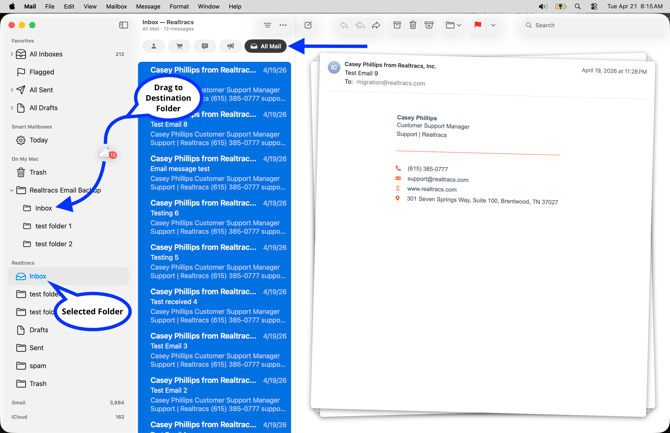Click the (615) 385-0777 phone number
The image size is (670, 433).
pyautogui.click(x=427, y=169)
